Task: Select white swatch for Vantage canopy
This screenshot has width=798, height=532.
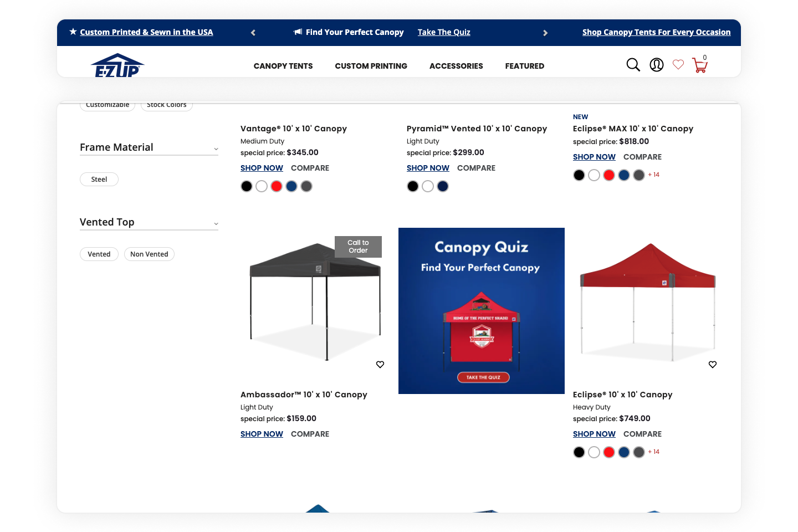Action: 262,186
